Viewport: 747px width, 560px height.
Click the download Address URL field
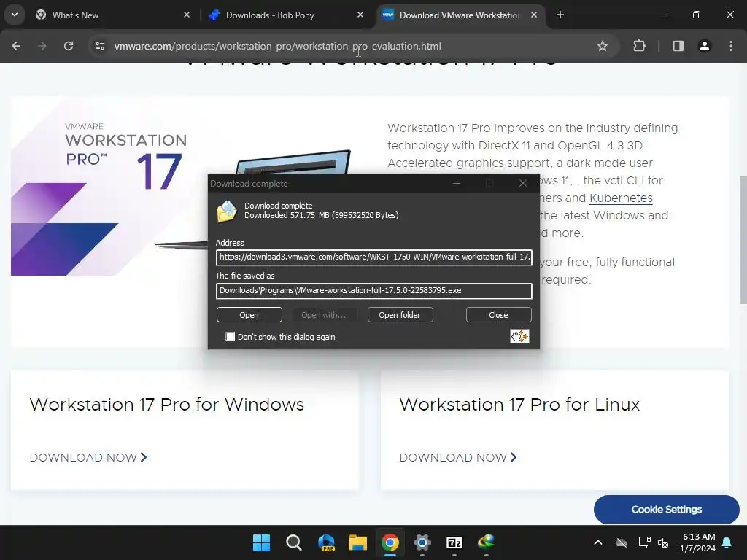(x=374, y=257)
